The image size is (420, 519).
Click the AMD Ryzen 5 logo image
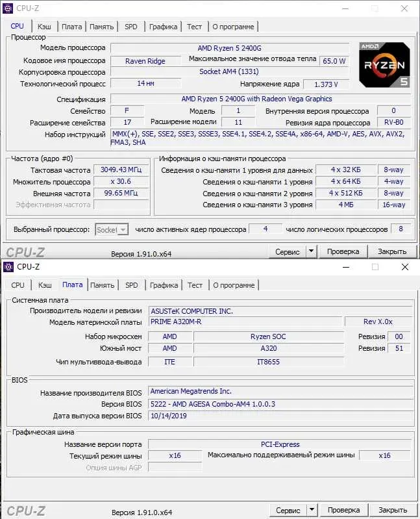coord(384,65)
